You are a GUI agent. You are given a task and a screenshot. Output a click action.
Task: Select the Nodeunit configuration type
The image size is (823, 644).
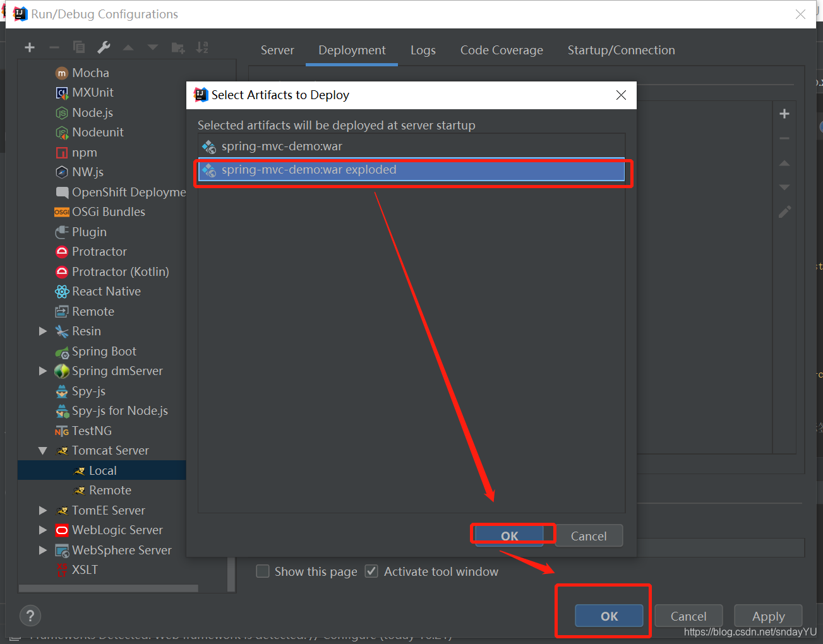click(x=98, y=132)
